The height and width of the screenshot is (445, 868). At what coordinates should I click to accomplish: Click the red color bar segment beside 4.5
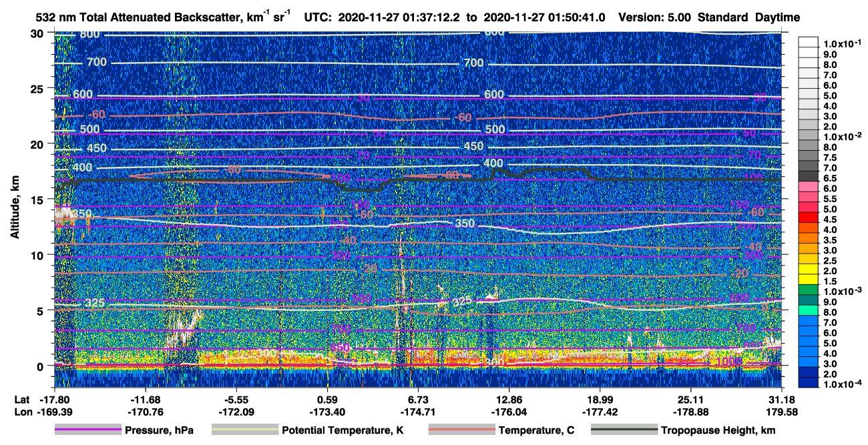click(x=809, y=216)
